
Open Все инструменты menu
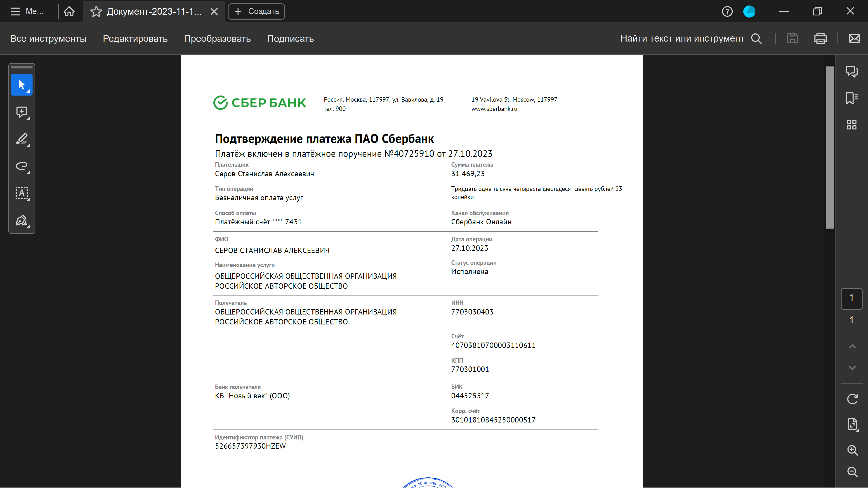[48, 39]
